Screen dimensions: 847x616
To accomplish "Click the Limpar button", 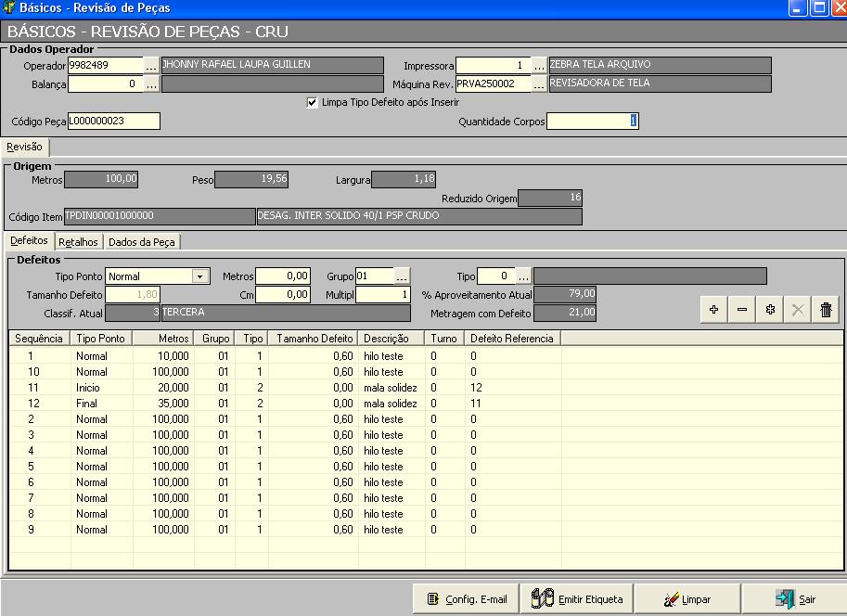I will (687, 599).
